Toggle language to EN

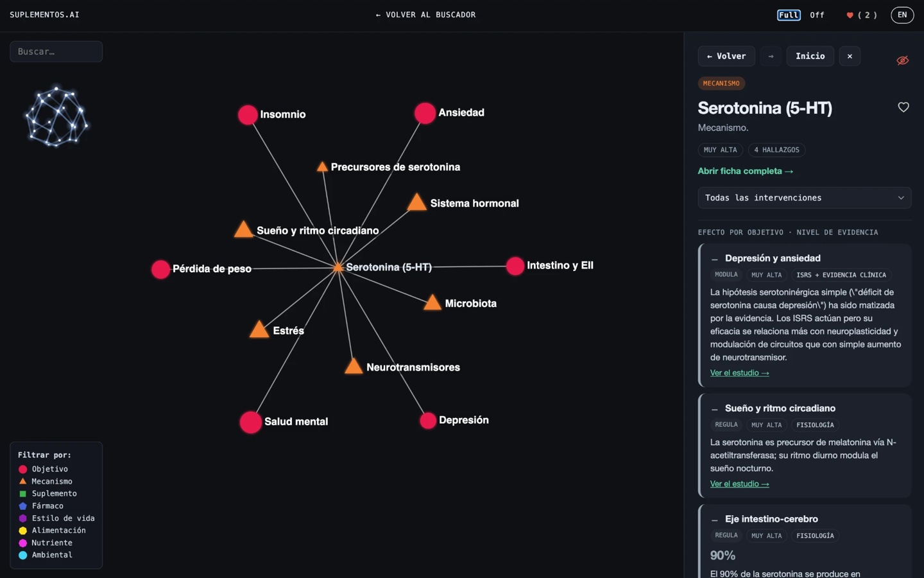pos(902,15)
